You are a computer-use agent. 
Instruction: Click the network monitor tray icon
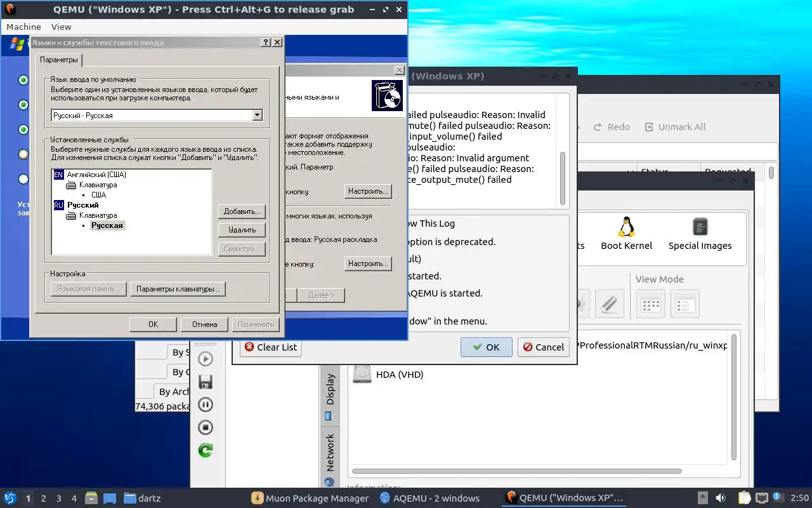pyautogui.click(x=762, y=498)
